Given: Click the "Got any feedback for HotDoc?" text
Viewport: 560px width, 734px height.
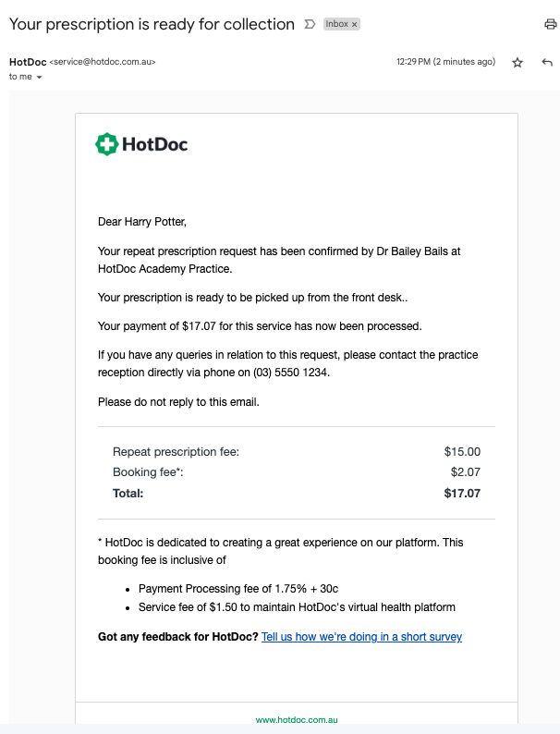Looking at the screenshot, I should click(177, 637).
